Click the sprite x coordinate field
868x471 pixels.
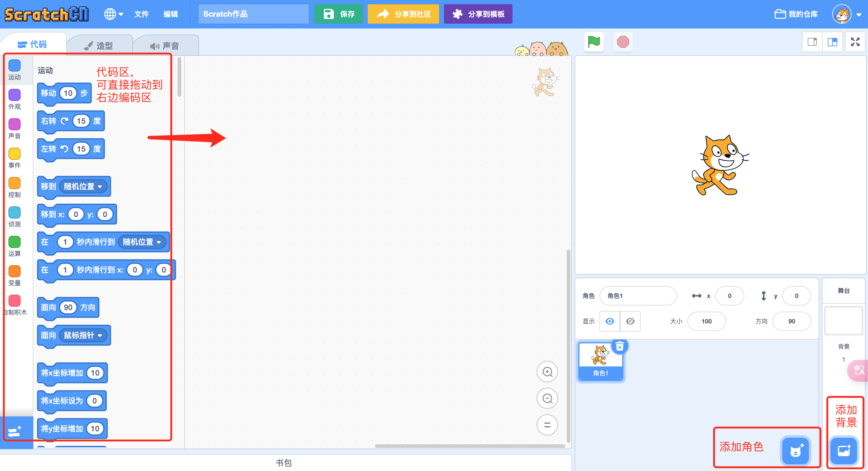click(x=729, y=296)
